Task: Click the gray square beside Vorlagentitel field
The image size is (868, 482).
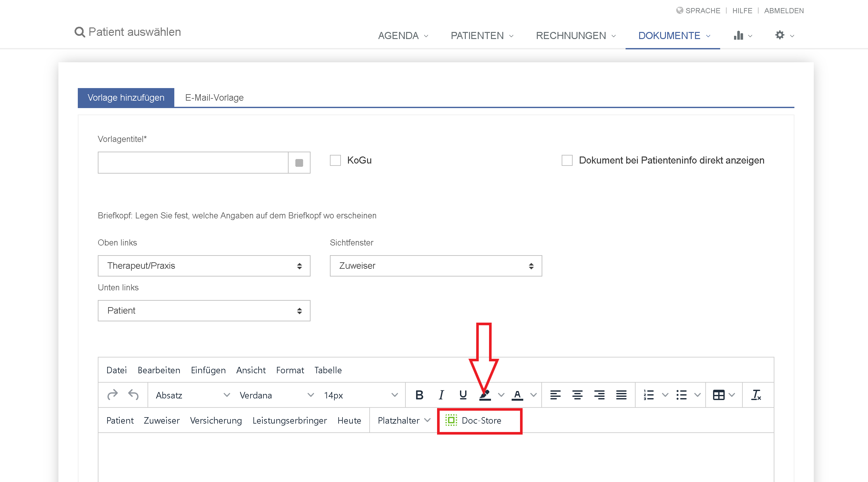Action: click(299, 163)
